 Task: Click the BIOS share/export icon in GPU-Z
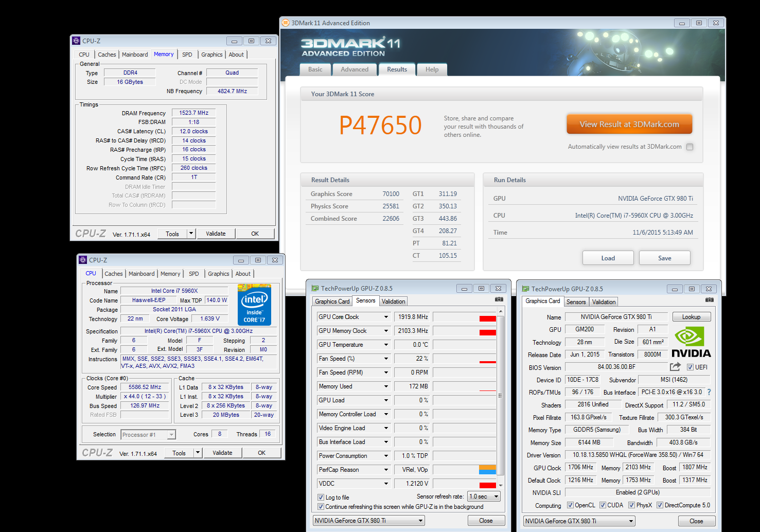click(675, 367)
